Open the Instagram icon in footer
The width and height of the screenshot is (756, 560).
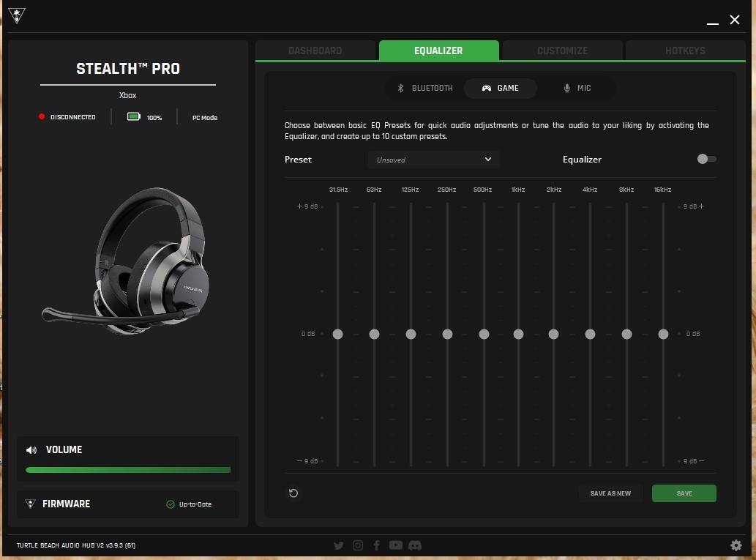click(x=358, y=545)
